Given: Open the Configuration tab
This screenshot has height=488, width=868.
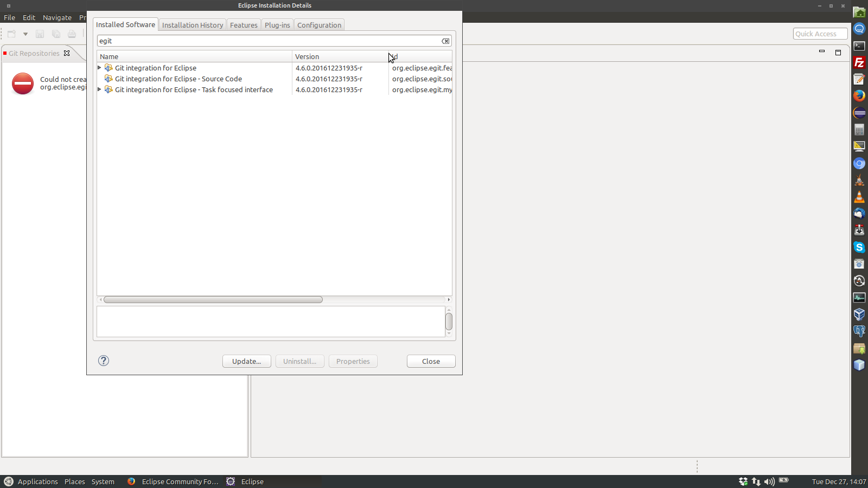Looking at the screenshot, I should point(319,25).
